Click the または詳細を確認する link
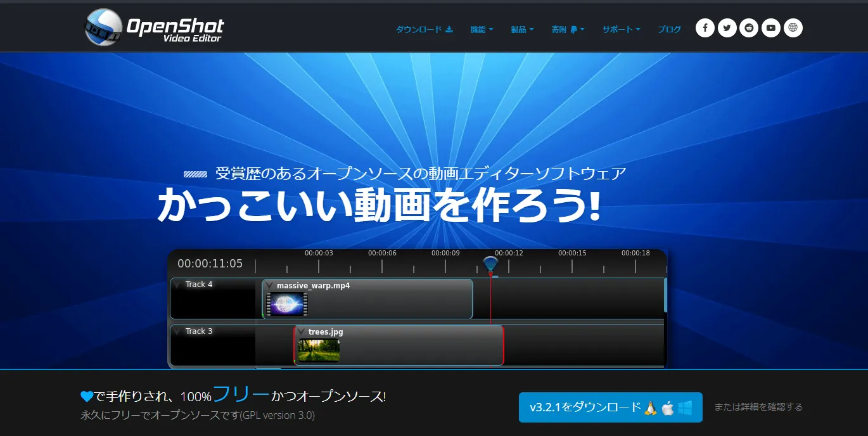Viewport: 868px width, 436px height. (x=758, y=407)
